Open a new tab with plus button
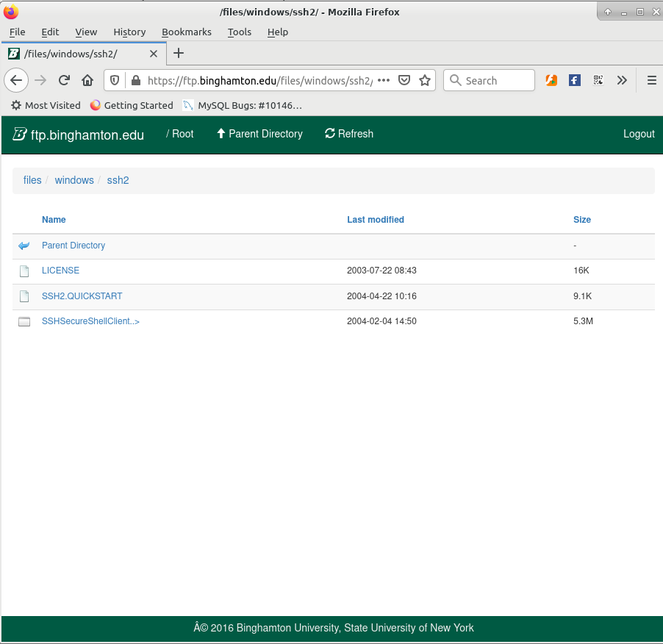 (x=179, y=53)
